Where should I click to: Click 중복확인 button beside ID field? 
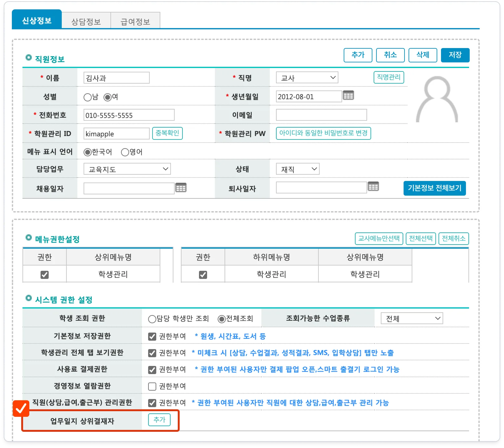coord(167,133)
